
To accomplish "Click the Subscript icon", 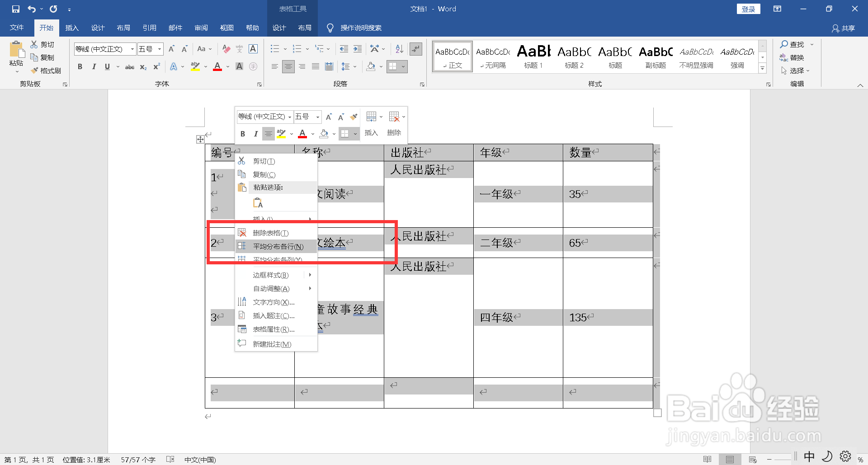I will (143, 66).
